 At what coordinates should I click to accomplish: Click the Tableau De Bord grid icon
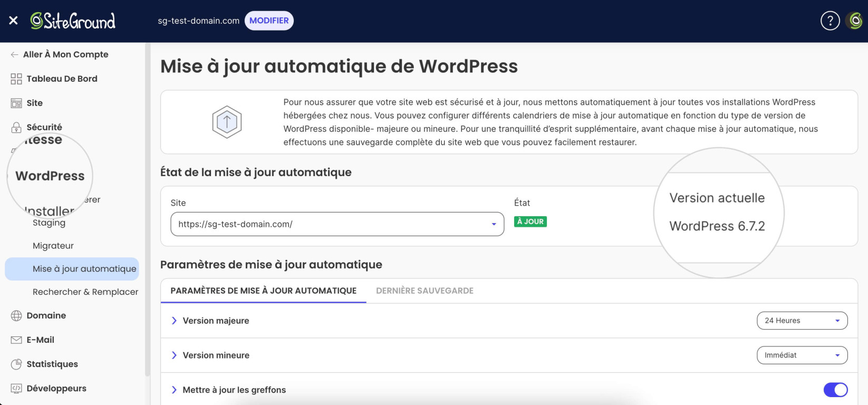pyautogui.click(x=16, y=79)
